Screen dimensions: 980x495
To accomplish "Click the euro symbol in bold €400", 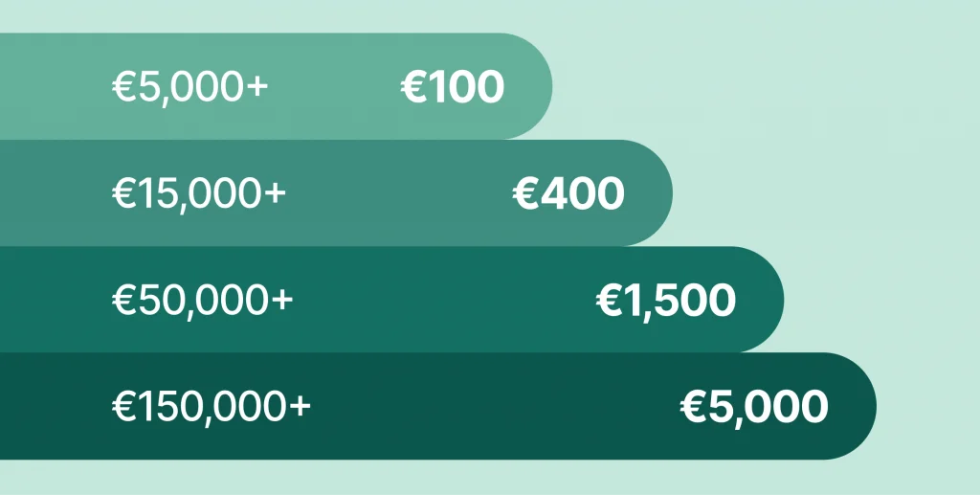I will (525, 194).
